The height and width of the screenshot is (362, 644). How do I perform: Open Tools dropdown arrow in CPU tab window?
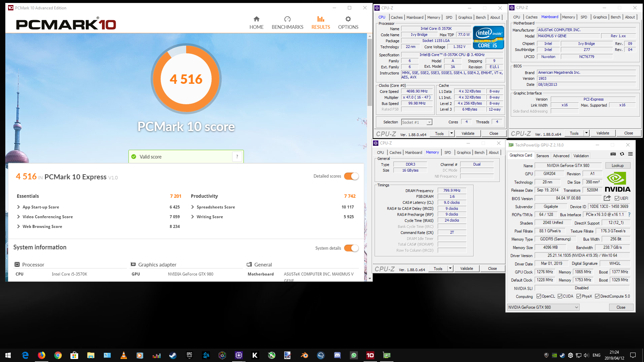451,133
